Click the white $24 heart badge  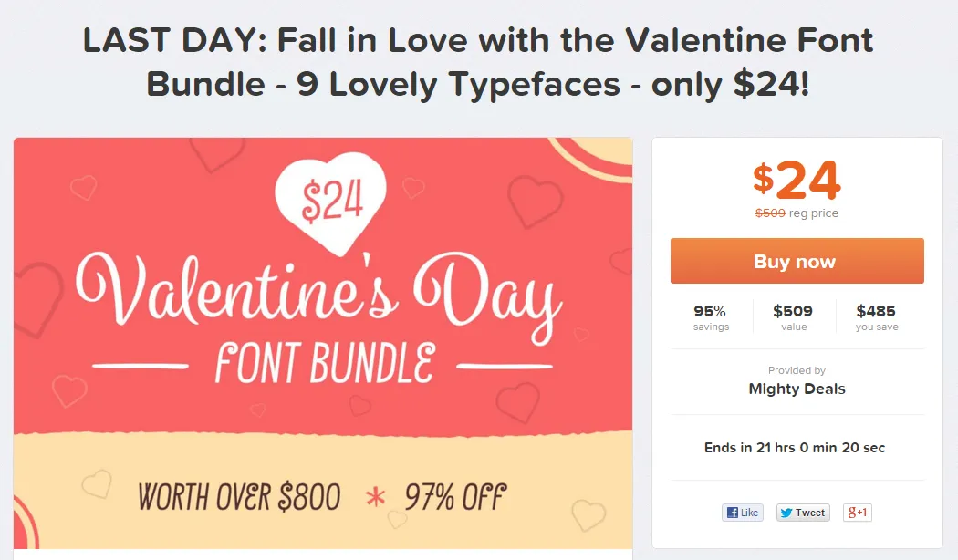pyautogui.click(x=329, y=204)
